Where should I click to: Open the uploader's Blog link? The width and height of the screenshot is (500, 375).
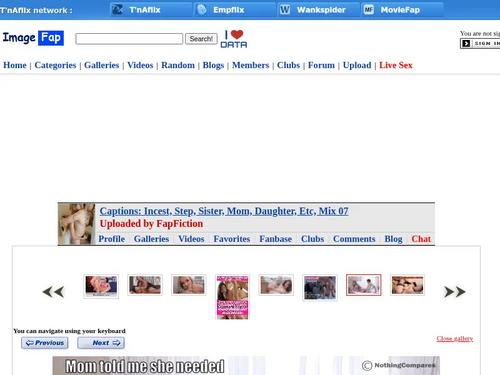(393, 239)
